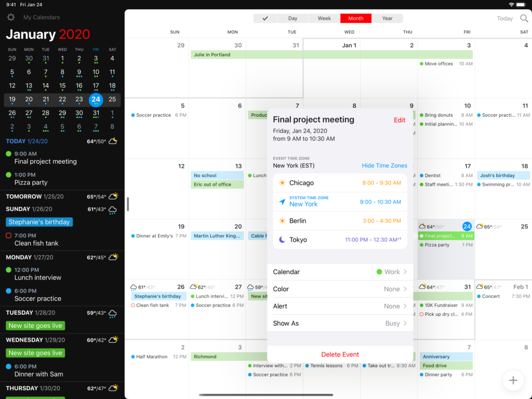
Task: Open settings gear in sidebar
Action: 10,18
